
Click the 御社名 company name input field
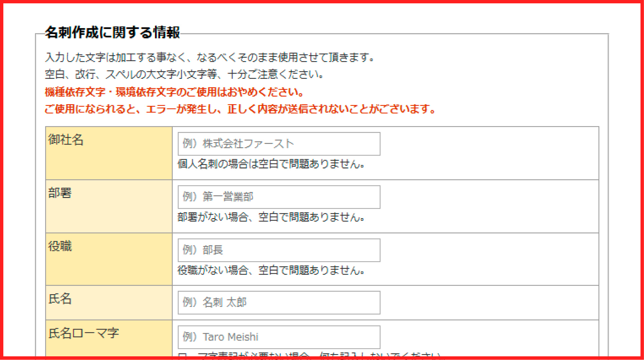(x=279, y=144)
